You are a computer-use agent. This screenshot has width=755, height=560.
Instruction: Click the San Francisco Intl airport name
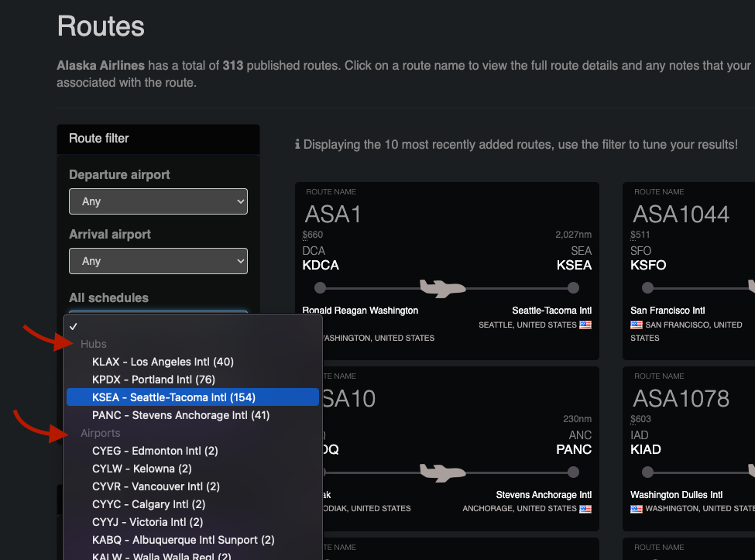point(667,311)
